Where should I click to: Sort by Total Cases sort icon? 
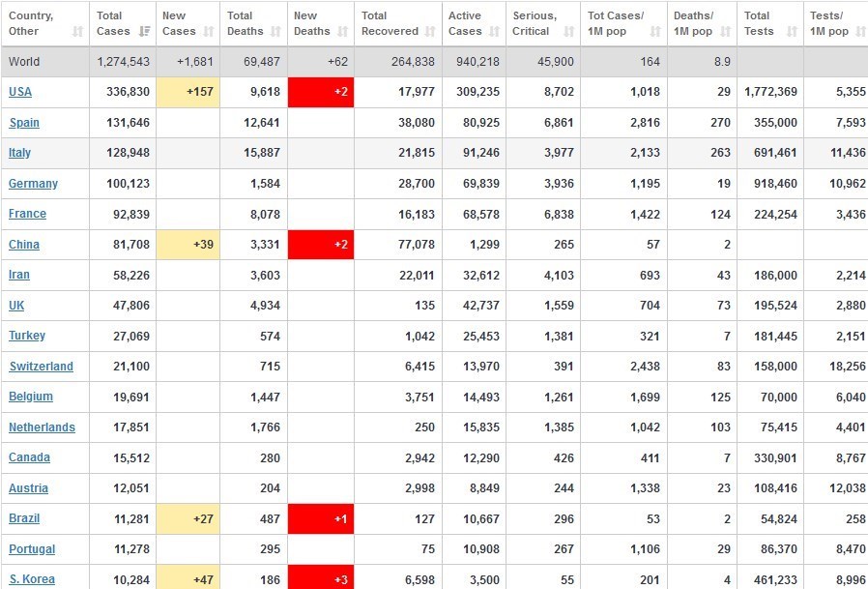(x=144, y=32)
